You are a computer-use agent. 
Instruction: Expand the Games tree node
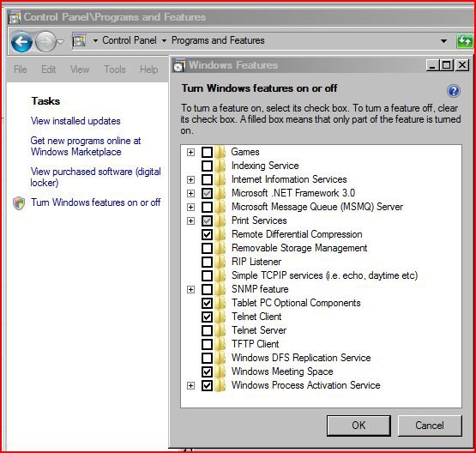[190, 152]
